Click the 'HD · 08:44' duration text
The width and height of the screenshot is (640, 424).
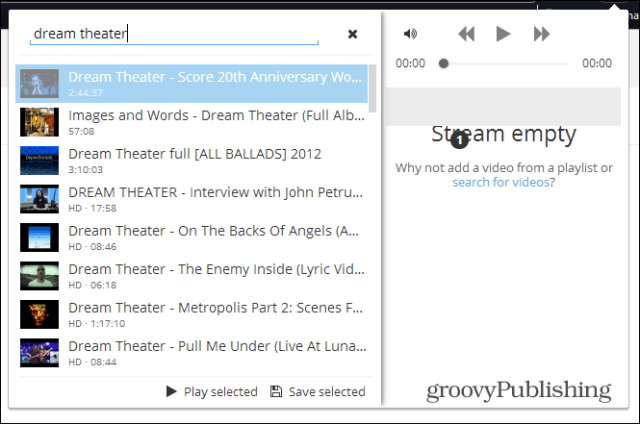92,362
